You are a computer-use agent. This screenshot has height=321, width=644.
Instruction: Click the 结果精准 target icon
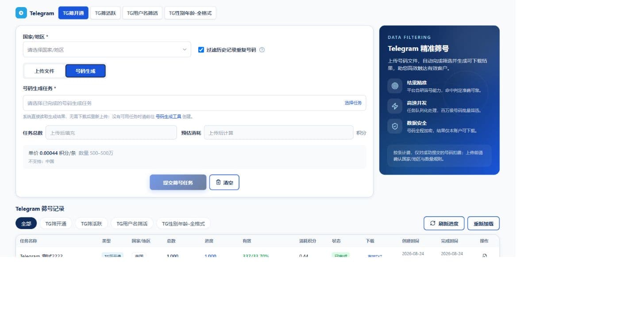coord(395,86)
